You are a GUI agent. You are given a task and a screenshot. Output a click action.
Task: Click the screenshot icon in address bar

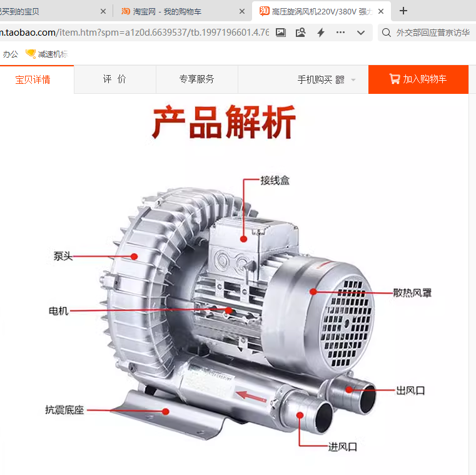301,33
